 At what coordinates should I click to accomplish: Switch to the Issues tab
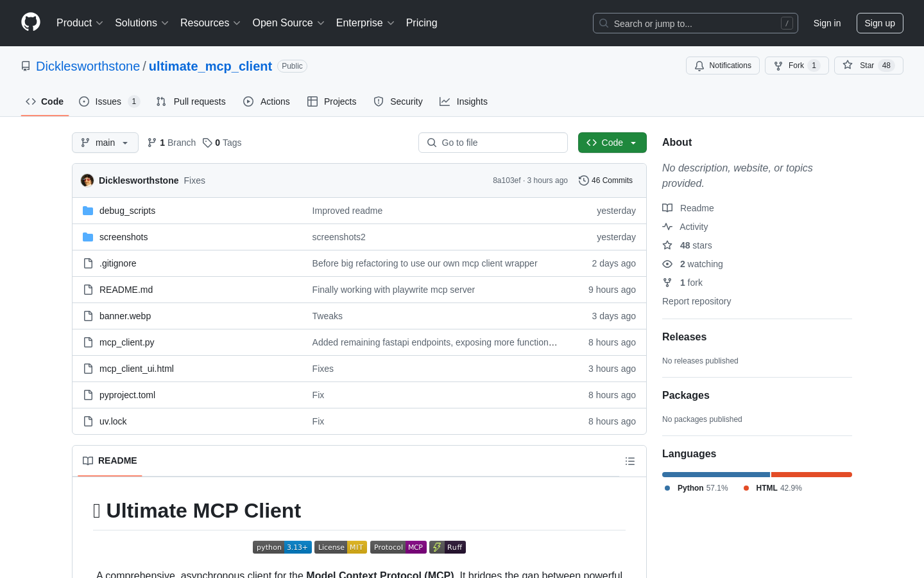coord(108,101)
